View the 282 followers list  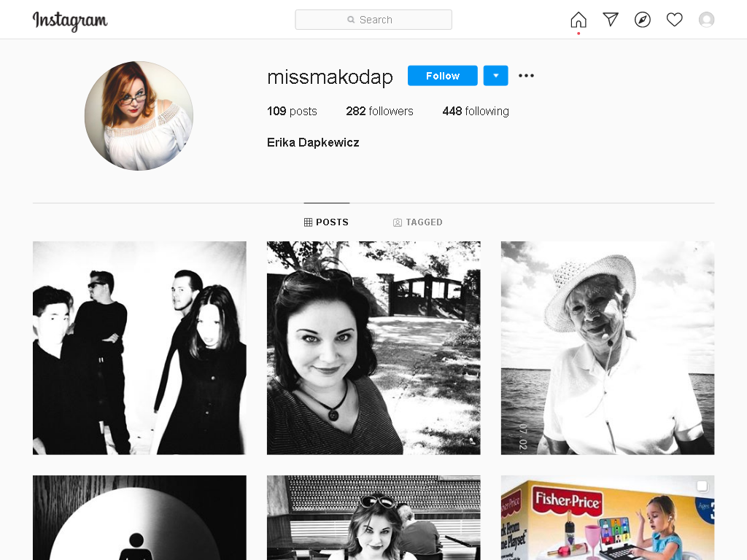[379, 111]
